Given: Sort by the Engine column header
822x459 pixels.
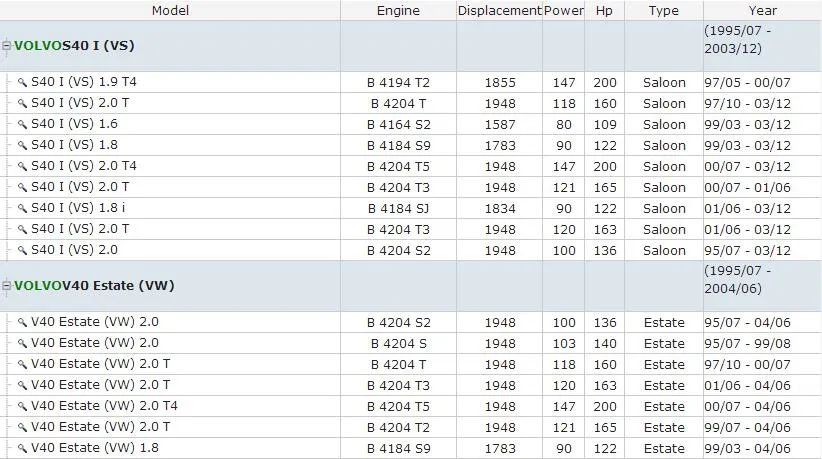Looking at the screenshot, I should point(398,10).
